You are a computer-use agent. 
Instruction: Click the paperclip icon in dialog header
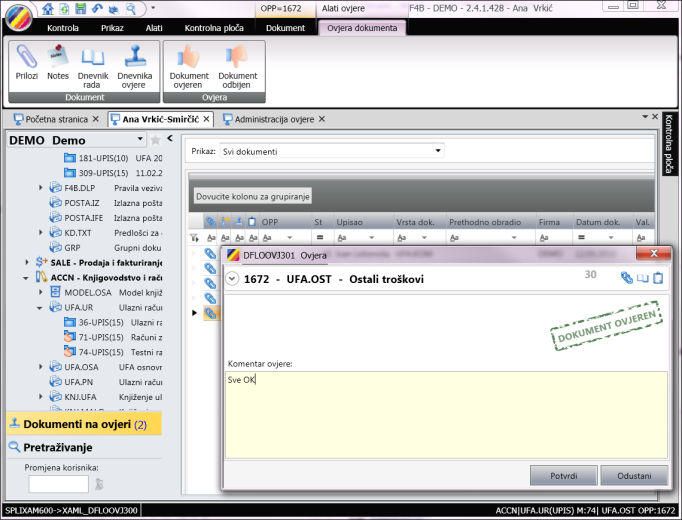626,279
